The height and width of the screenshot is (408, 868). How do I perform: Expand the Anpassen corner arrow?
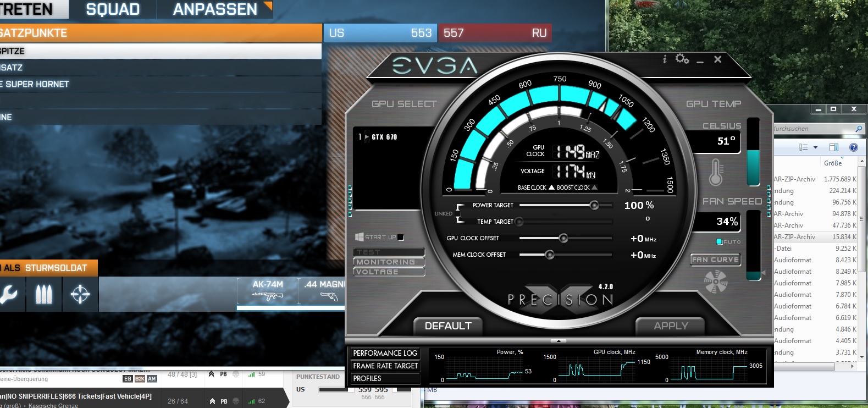click(x=268, y=6)
